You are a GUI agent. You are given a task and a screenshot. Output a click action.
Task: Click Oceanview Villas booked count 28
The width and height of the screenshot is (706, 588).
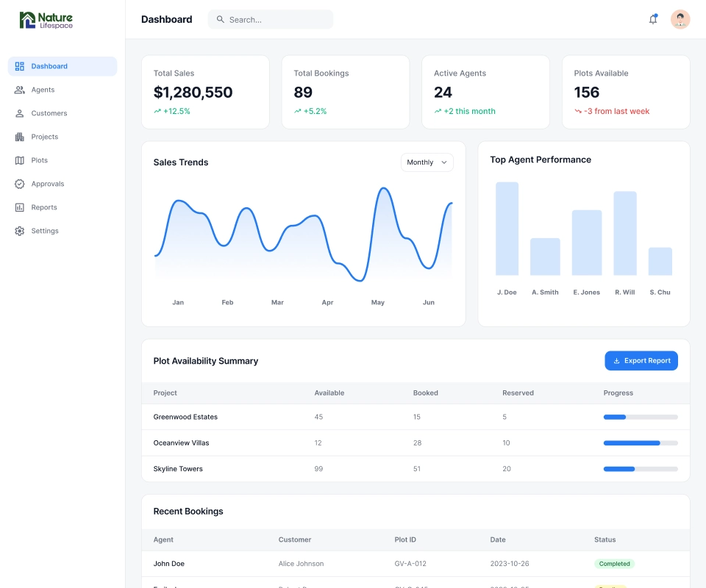pos(418,443)
